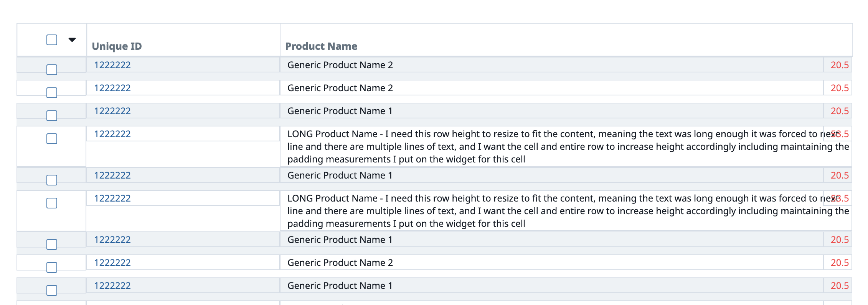This screenshot has width=868, height=305.
Task: Click the red 20.5 value in the first row
Action: [840, 65]
